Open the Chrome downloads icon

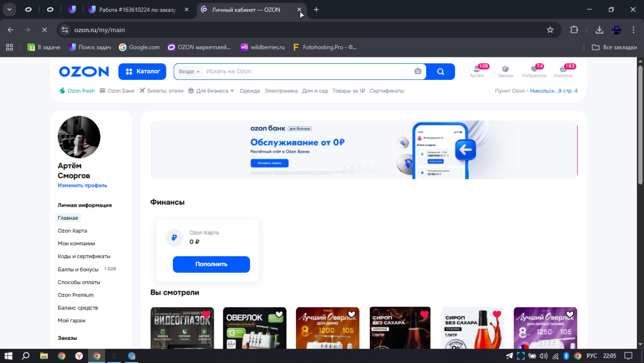coord(599,30)
